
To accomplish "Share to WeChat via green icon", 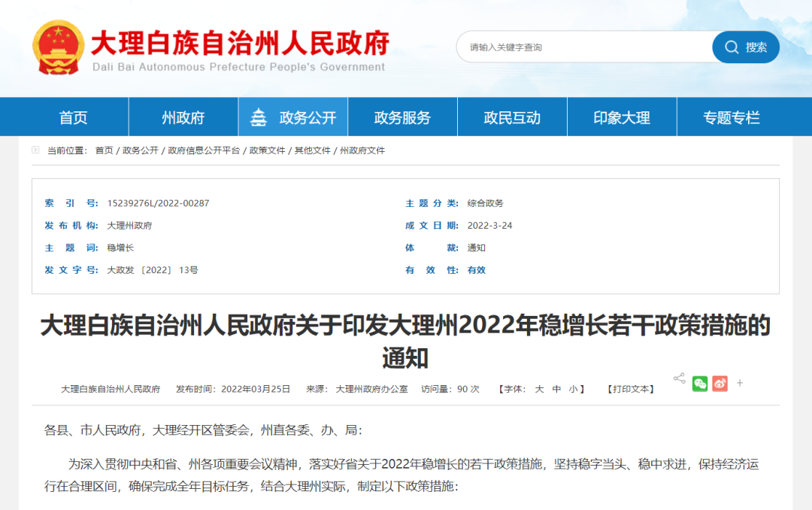I will point(700,384).
